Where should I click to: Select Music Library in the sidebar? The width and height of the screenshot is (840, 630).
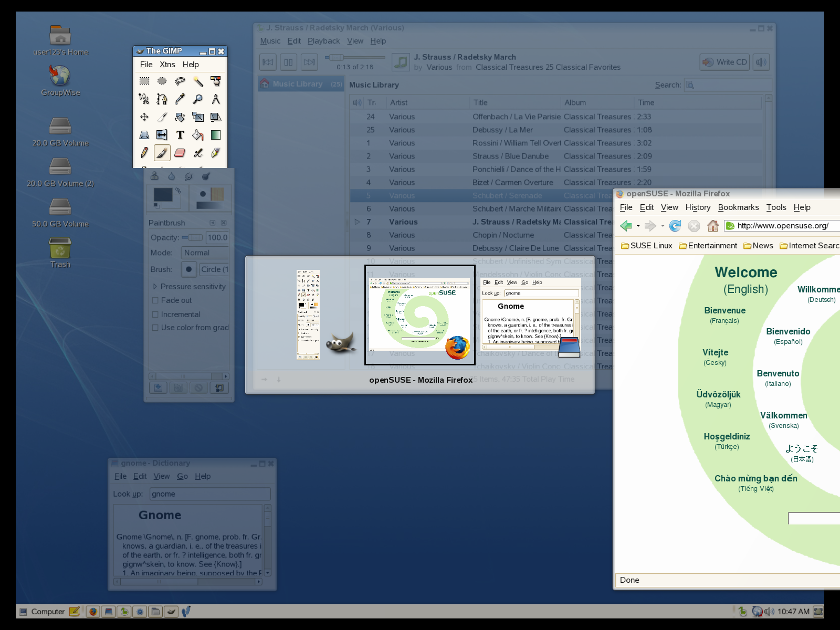click(x=300, y=84)
